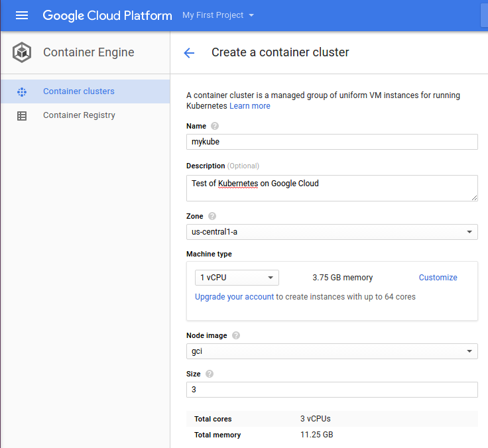Click the Create a container cluster title
488x448 pixels.
[x=280, y=52]
